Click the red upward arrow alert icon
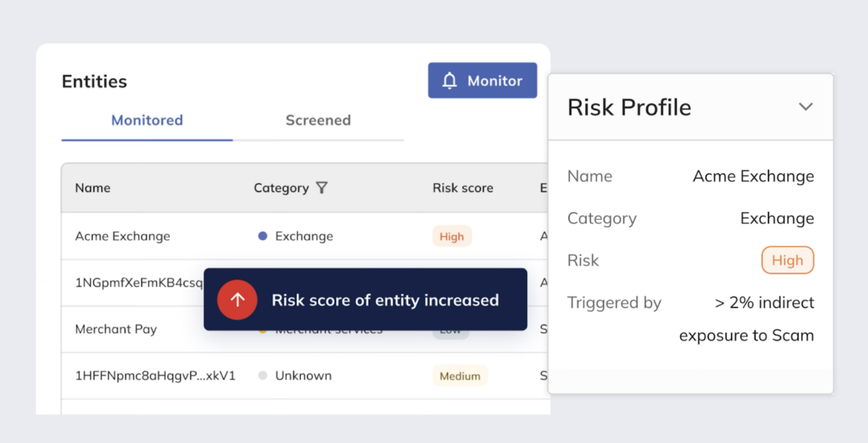 coord(237,300)
